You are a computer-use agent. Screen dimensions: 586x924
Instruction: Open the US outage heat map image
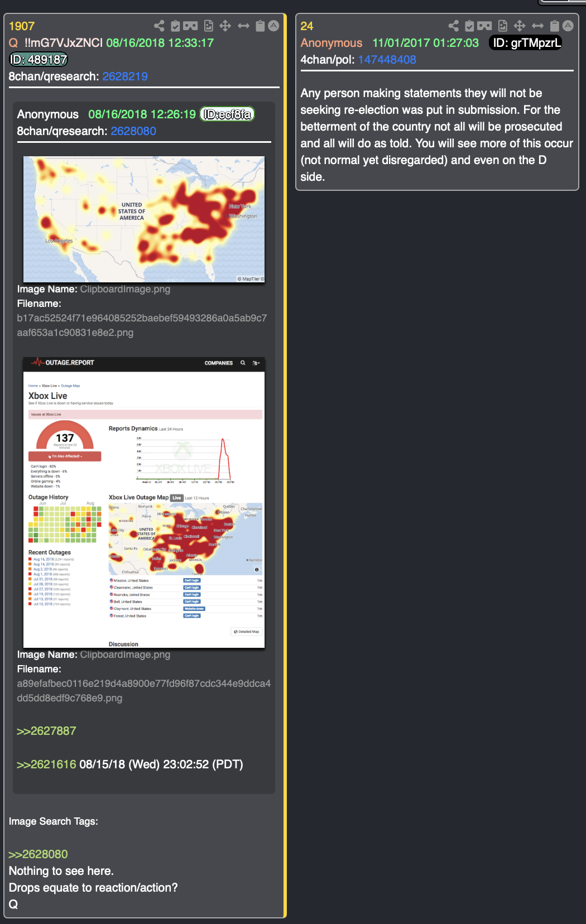tap(144, 219)
